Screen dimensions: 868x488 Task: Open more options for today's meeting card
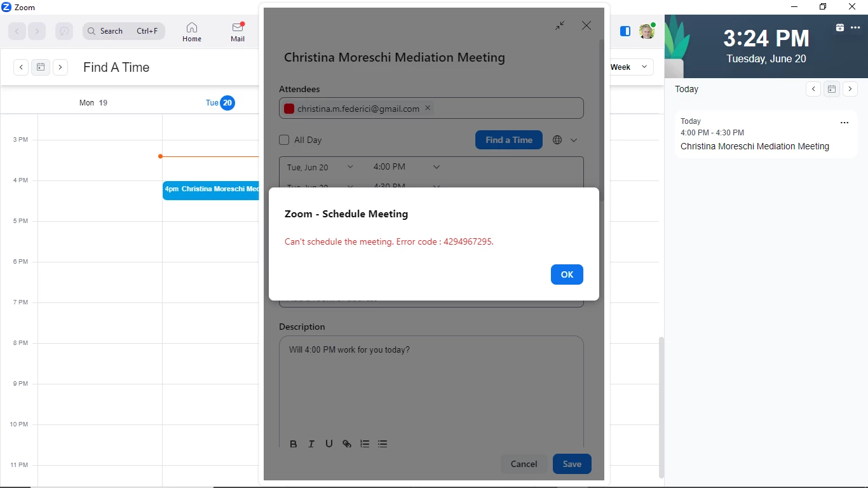[844, 123]
